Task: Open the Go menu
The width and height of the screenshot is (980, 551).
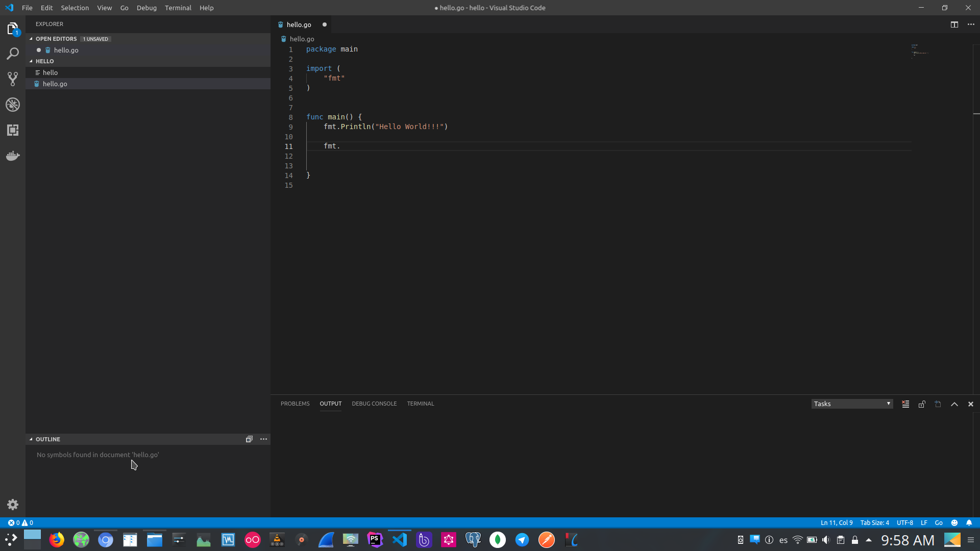Action: [x=124, y=8]
